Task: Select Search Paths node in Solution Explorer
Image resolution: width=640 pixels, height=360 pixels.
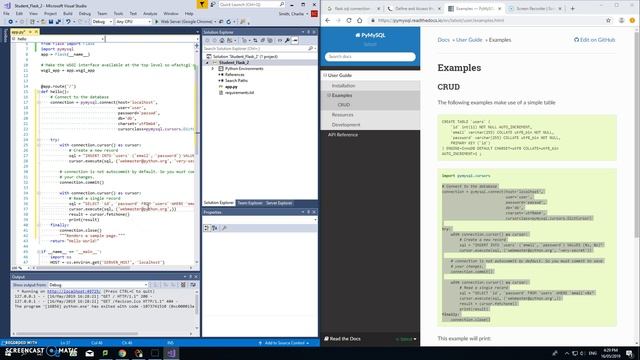Action: point(236,80)
